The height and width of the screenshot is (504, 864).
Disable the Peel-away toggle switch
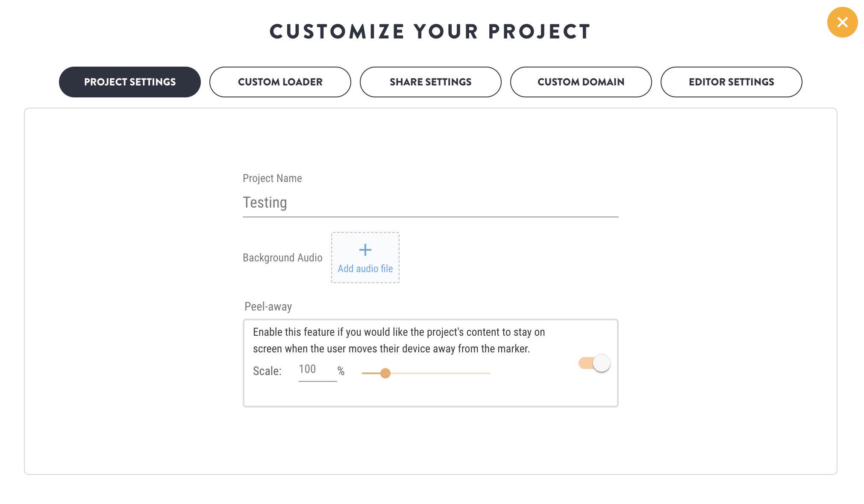coord(594,363)
